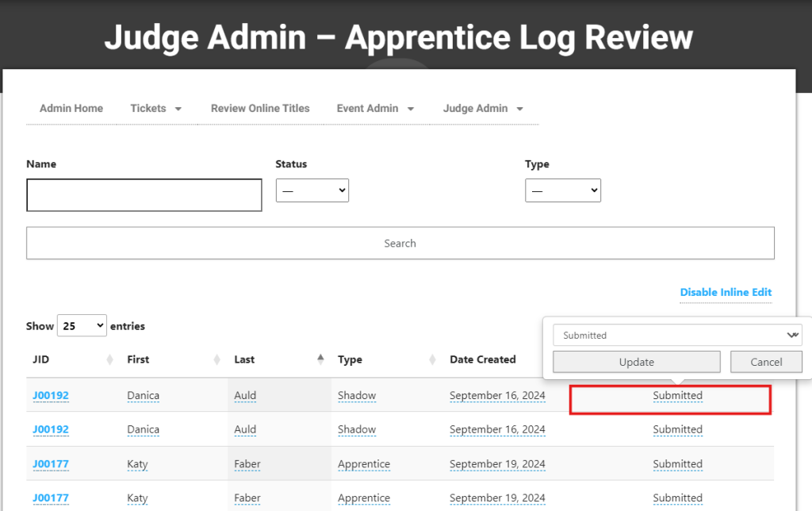Expand the Tickets menu
This screenshot has width=812, height=511.
coord(155,109)
